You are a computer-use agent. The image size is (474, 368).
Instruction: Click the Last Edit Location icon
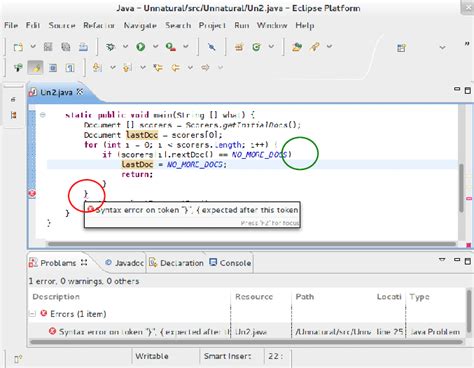158,68
